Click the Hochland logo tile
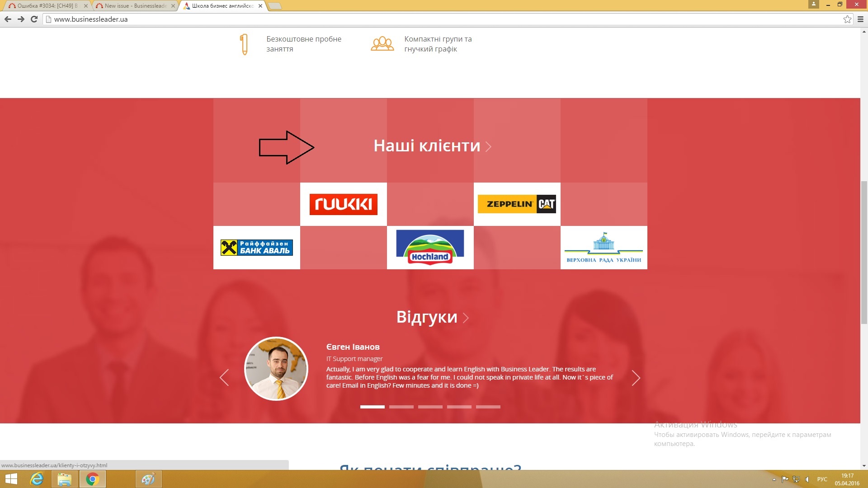 (430, 248)
